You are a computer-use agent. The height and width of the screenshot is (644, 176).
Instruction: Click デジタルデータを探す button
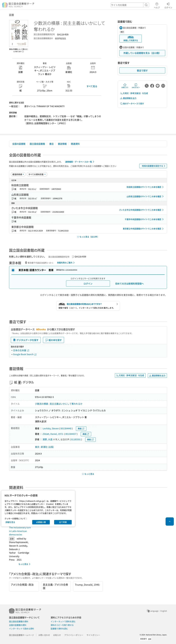point(26,340)
